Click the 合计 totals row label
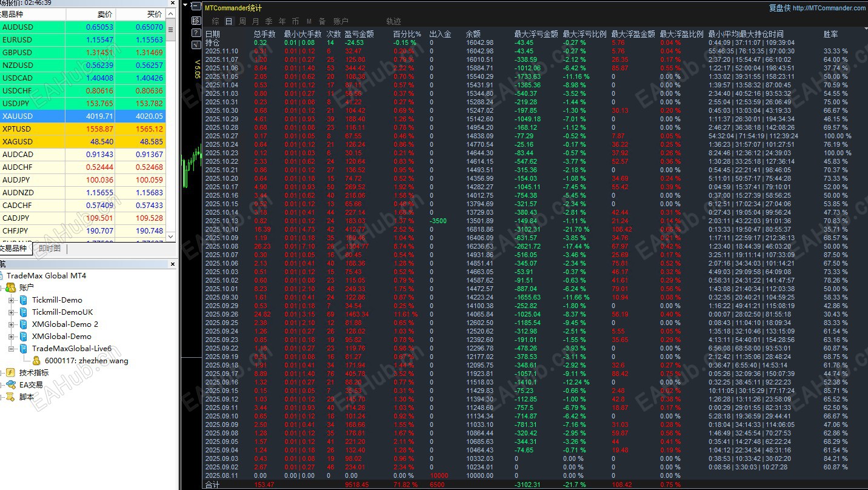 pos(213,485)
